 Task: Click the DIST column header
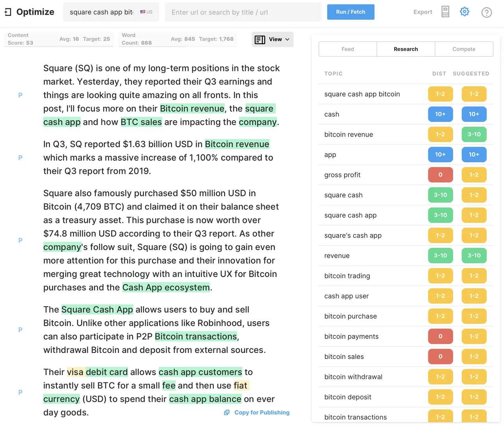(x=439, y=74)
